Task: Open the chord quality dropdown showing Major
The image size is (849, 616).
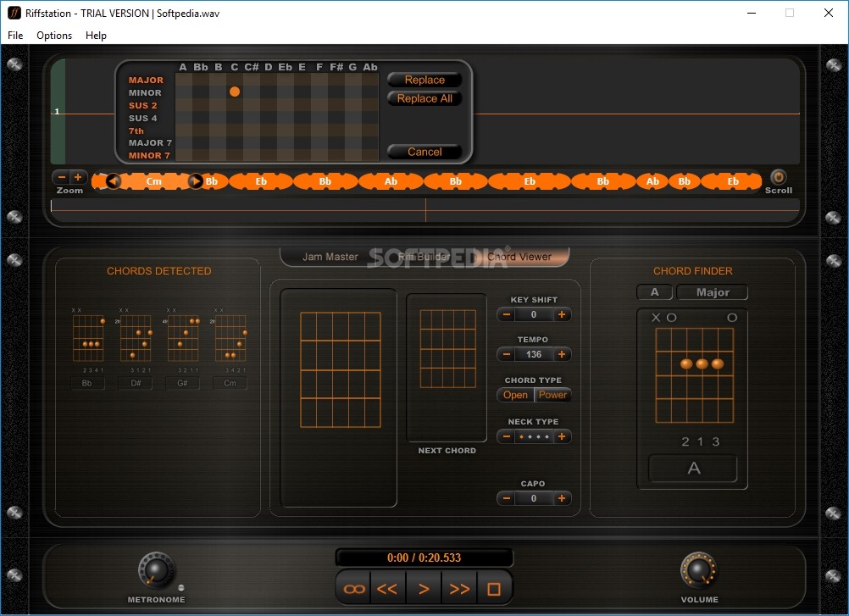Action: coord(713,292)
